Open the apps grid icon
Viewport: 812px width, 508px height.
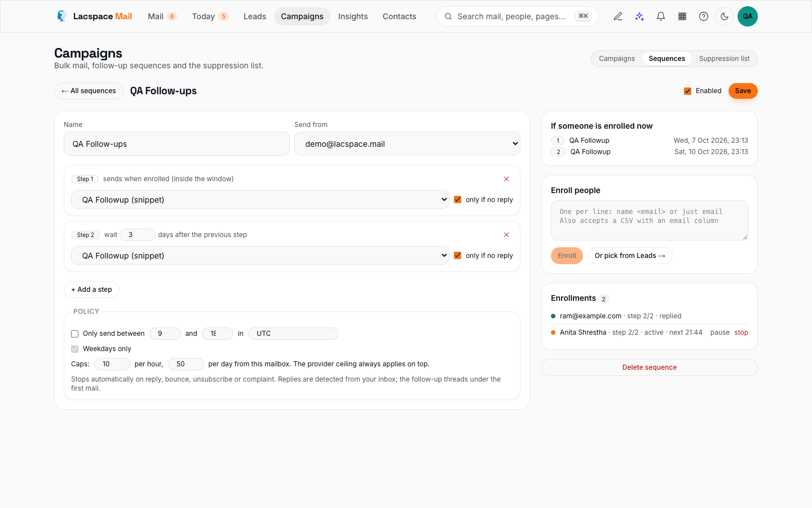pyautogui.click(x=682, y=16)
